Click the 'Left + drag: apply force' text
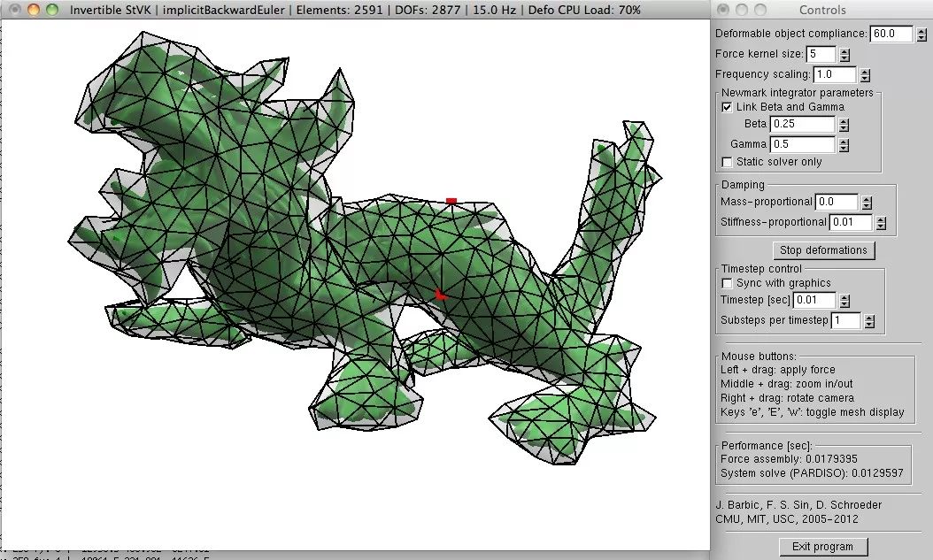 point(778,369)
